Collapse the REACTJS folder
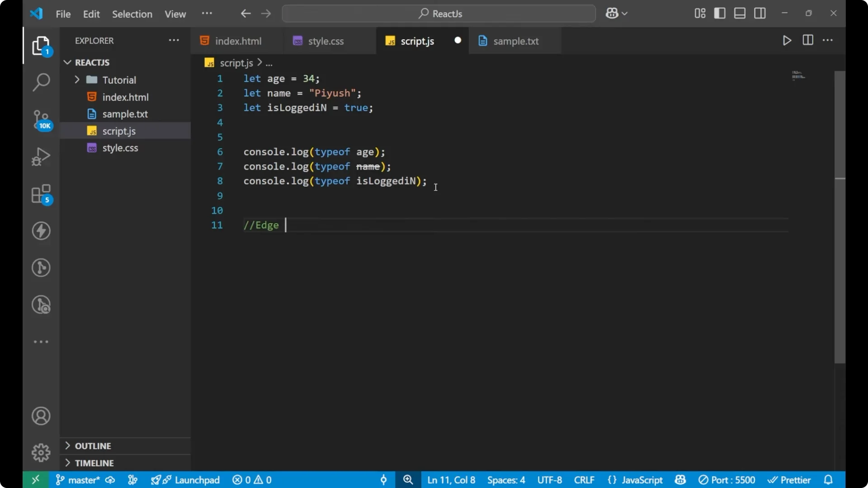 [67, 62]
